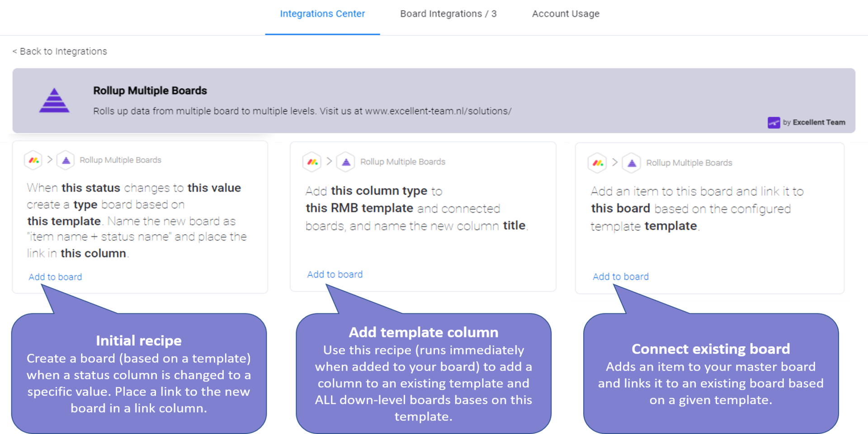Screen dimensions: 868x434
Task: Select 'this column type' field in second recipe
Action: point(379,191)
